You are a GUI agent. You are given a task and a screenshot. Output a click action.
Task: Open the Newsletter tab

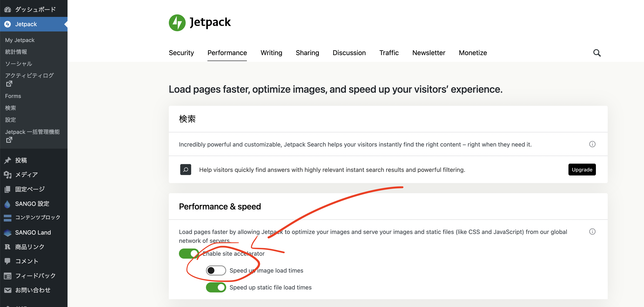pyautogui.click(x=429, y=53)
